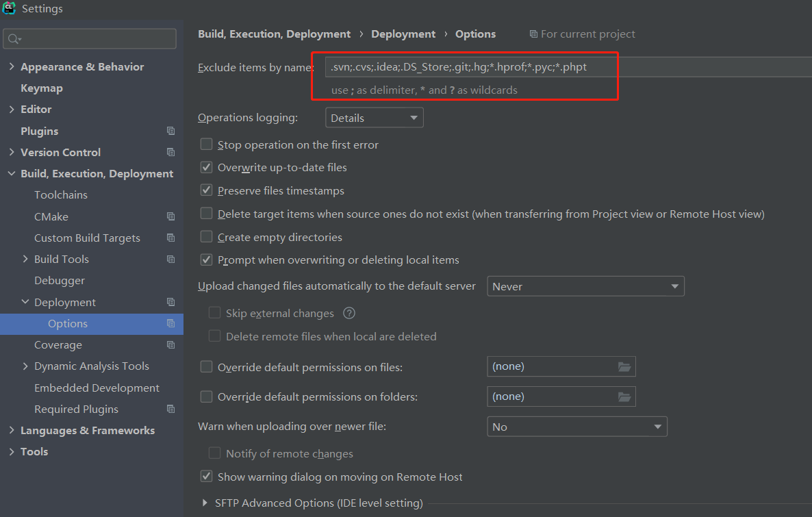Click the project-level icon beside Required Plugins
812x517 pixels.
pos(170,409)
